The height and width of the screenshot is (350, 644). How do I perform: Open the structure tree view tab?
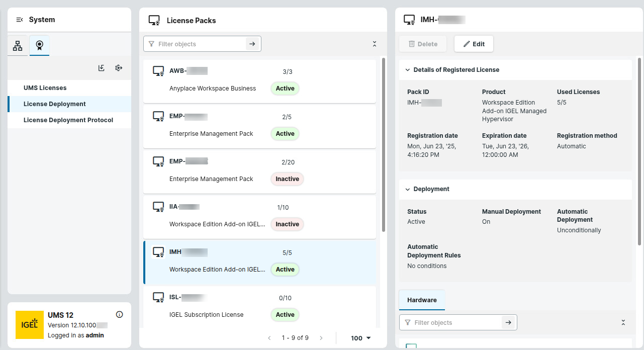pos(18,46)
